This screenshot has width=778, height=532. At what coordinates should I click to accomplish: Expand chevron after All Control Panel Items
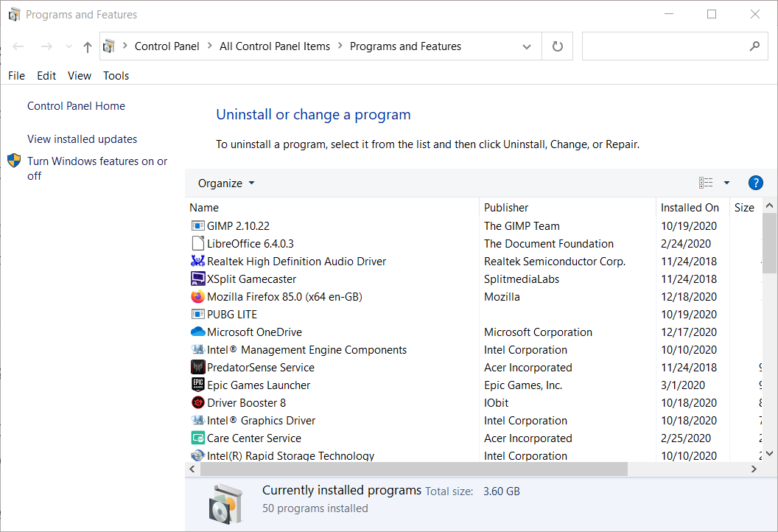pos(340,46)
